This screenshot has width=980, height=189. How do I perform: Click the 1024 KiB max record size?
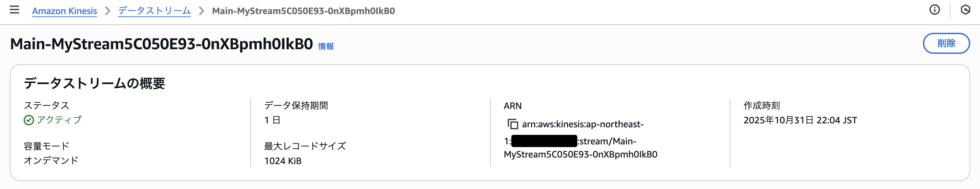(283, 161)
